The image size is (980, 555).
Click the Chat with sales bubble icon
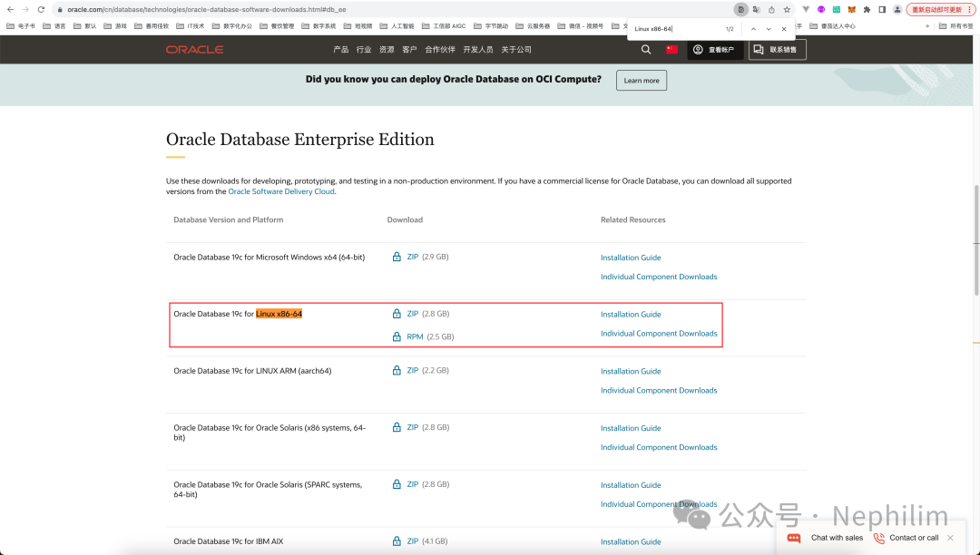(x=794, y=538)
